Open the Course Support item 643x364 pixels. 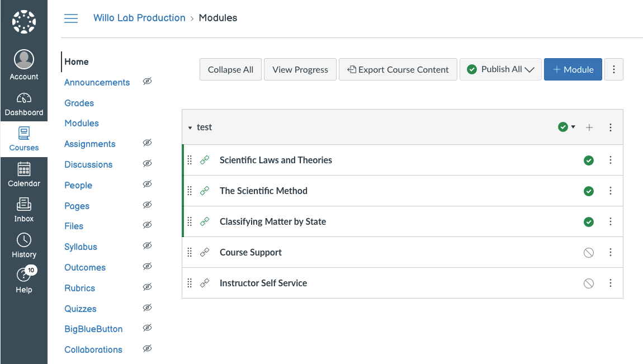(250, 252)
